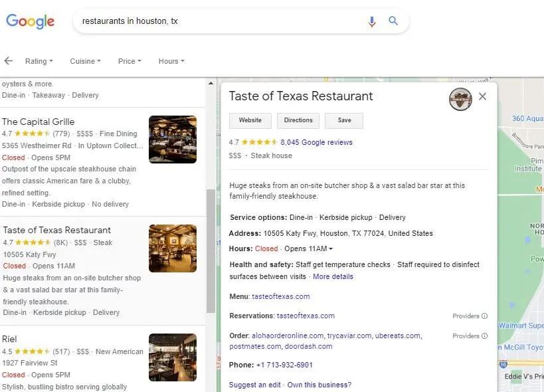The image size is (544, 392).
Task: Click the blue search magnifier icon
Action: [393, 21]
